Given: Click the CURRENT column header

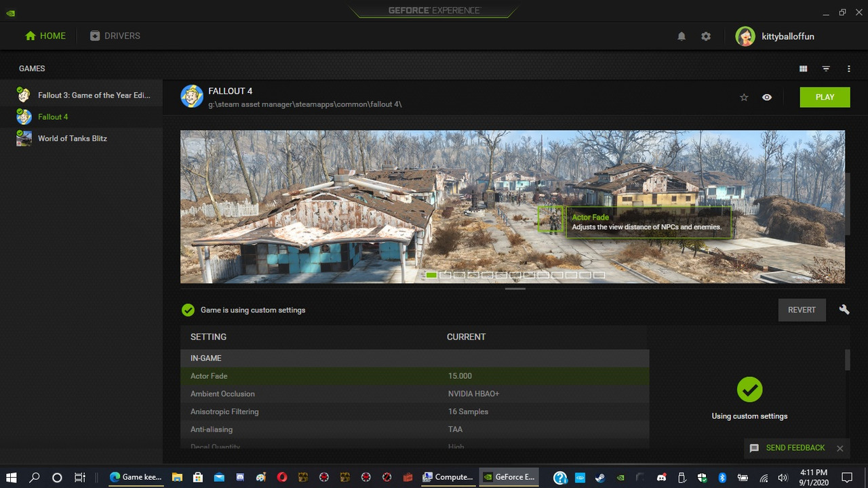Looking at the screenshot, I should 466,337.
